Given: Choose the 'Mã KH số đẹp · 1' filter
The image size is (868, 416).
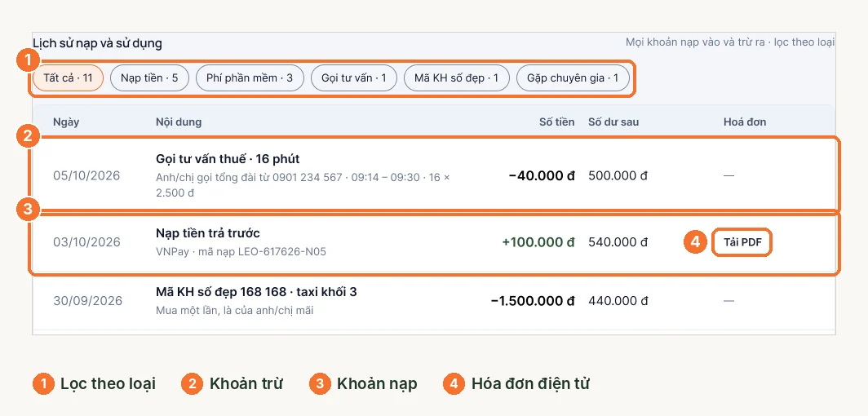Looking at the screenshot, I should tap(457, 78).
